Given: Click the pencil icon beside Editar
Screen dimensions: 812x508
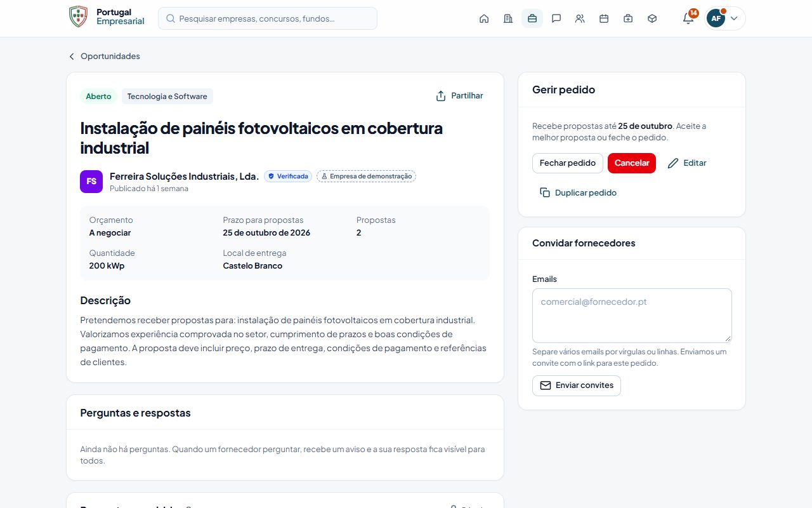Looking at the screenshot, I should click(x=673, y=163).
